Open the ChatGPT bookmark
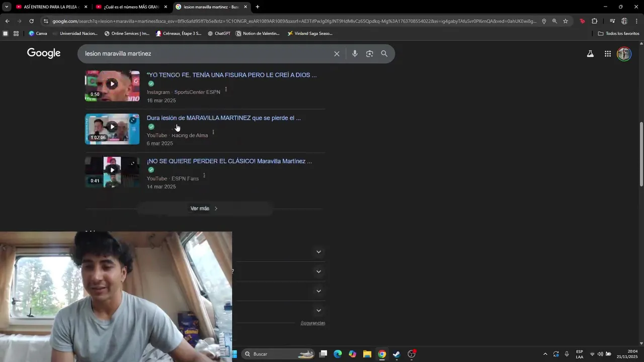This screenshot has height=362, width=644. [219, 34]
